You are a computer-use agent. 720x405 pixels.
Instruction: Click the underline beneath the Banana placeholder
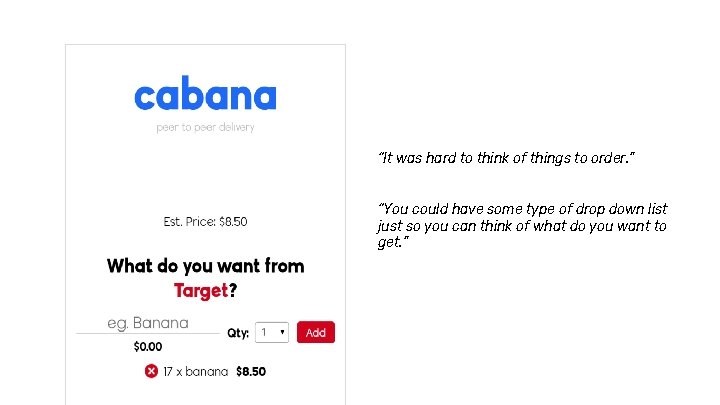click(148, 333)
